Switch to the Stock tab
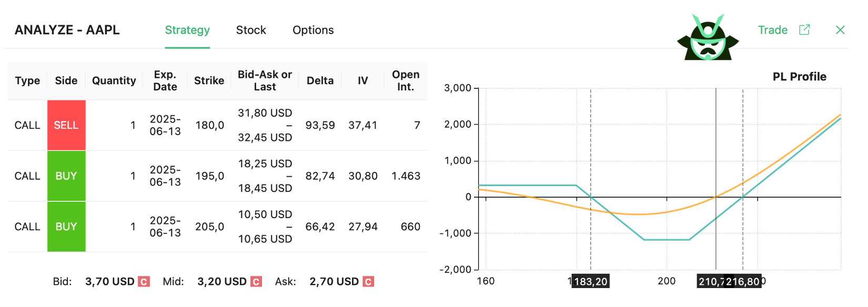868x307 pixels. pyautogui.click(x=251, y=30)
